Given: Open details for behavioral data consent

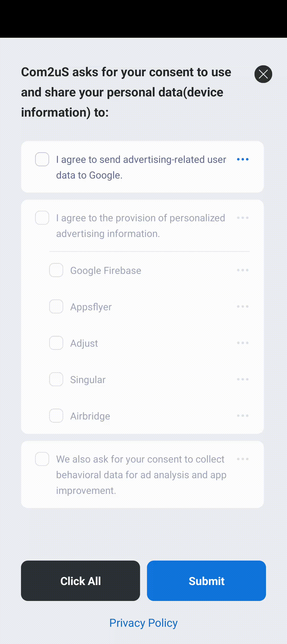Looking at the screenshot, I should click(x=243, y=459).
